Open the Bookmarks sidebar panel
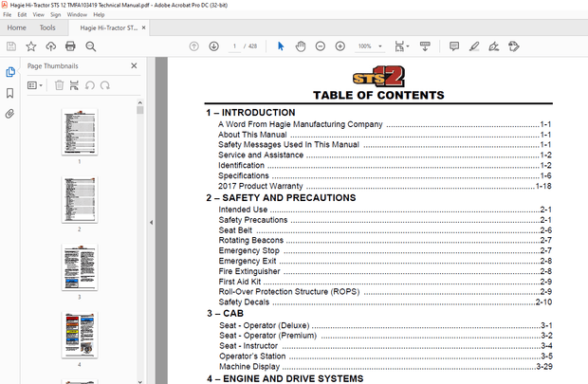Screen dimensions: 588x384 (10, 93)
